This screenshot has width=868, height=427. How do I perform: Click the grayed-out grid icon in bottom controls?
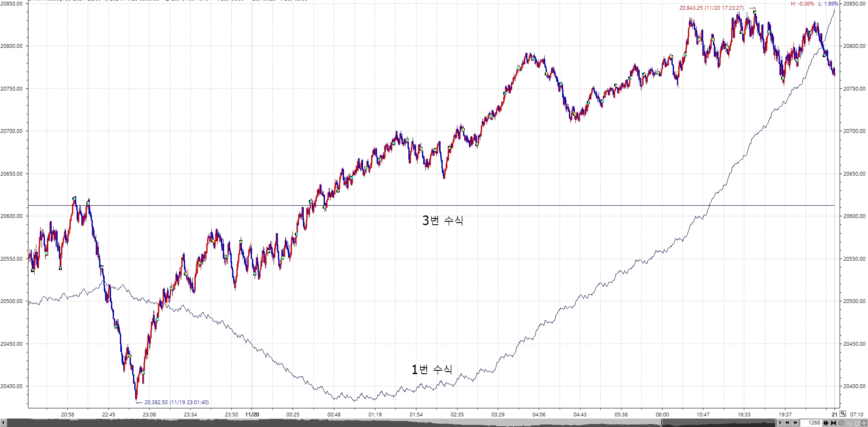[x=856, y=423]
